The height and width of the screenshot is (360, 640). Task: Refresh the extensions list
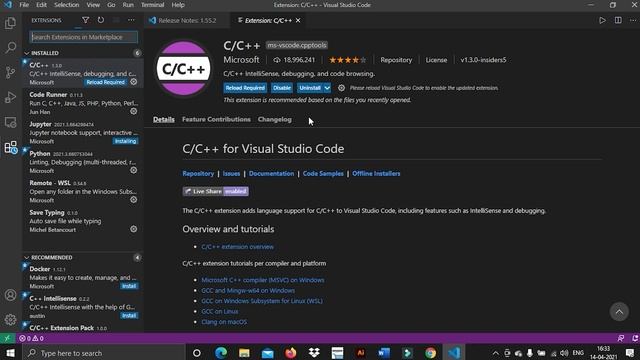click(101, 20)
